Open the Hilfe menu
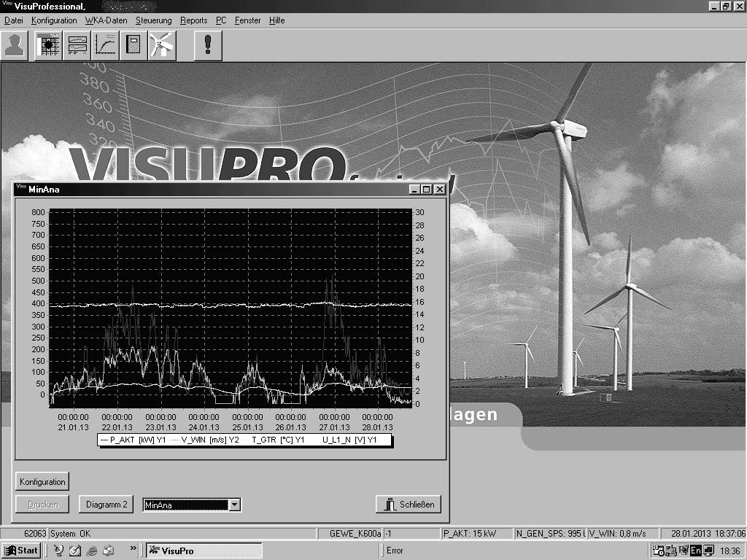 (276, 20)
